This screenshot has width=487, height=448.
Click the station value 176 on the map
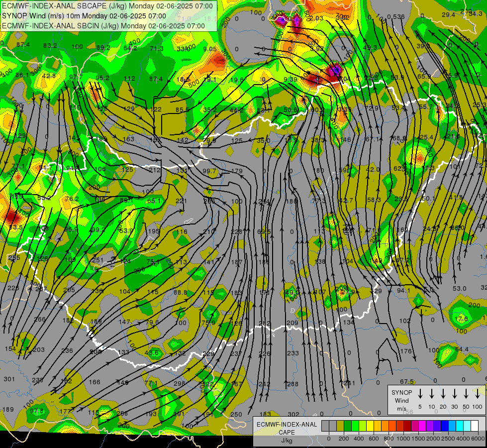406,351
